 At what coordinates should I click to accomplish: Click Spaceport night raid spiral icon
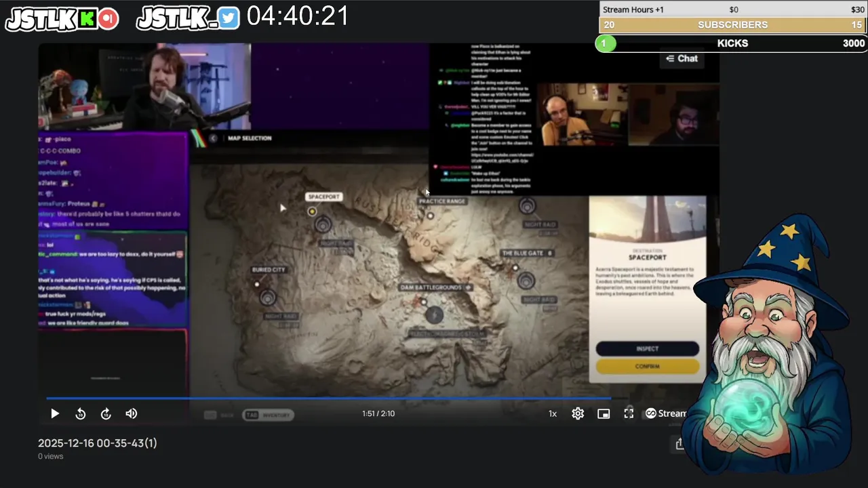[323, 224]
